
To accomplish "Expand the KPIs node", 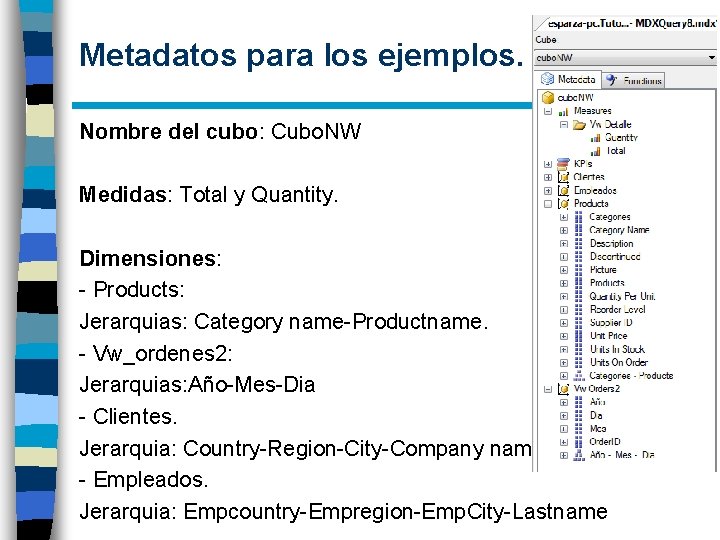I will coord(548,164).
